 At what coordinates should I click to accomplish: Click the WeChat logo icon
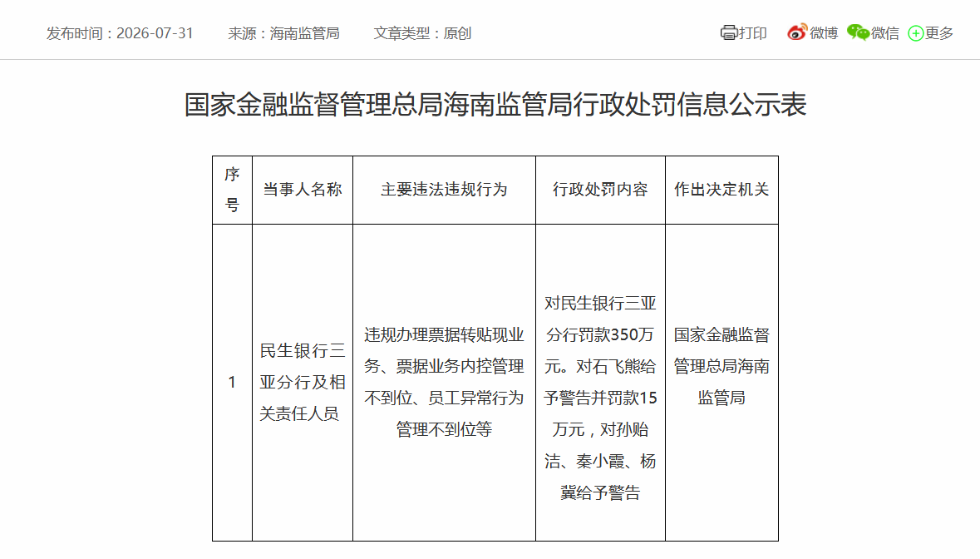tap(858, 32)
